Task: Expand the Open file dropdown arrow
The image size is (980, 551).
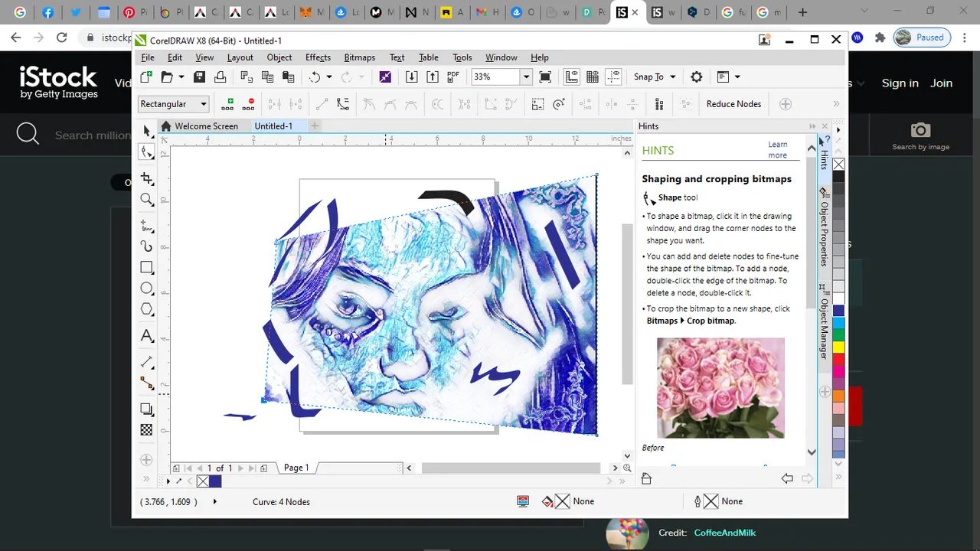Action: [181, 77]
